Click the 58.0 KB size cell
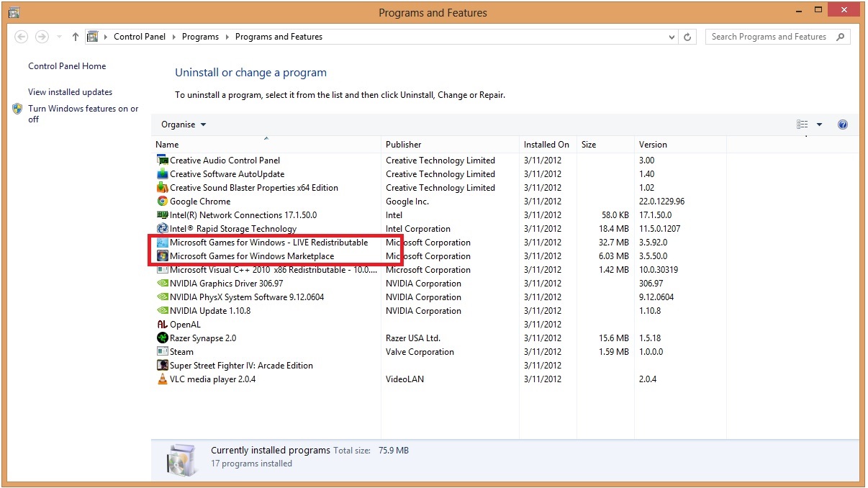 pos(615,215)
